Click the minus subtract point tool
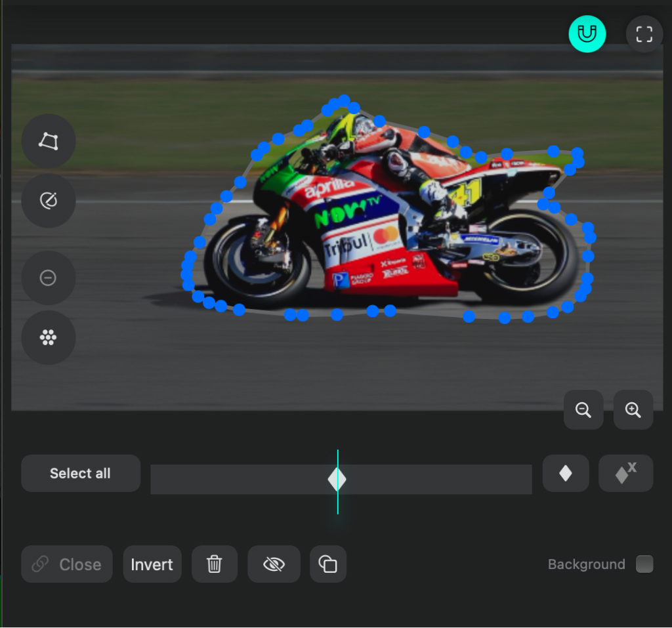This screenshot has width=672, height=628. pyautogui.click(x=49, y=278)
